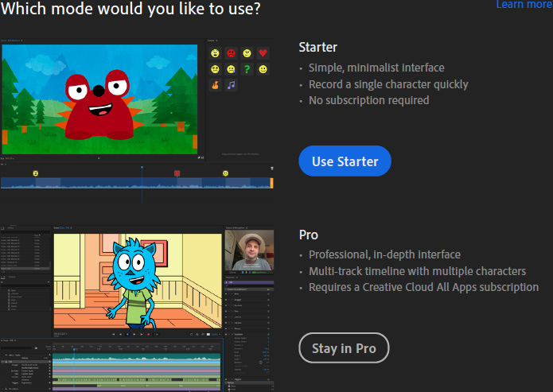The image size is (553, 392).
Task: Click "Requires a Creative Cloud All Apps subscription" text
Action: (x=423, y=287)
